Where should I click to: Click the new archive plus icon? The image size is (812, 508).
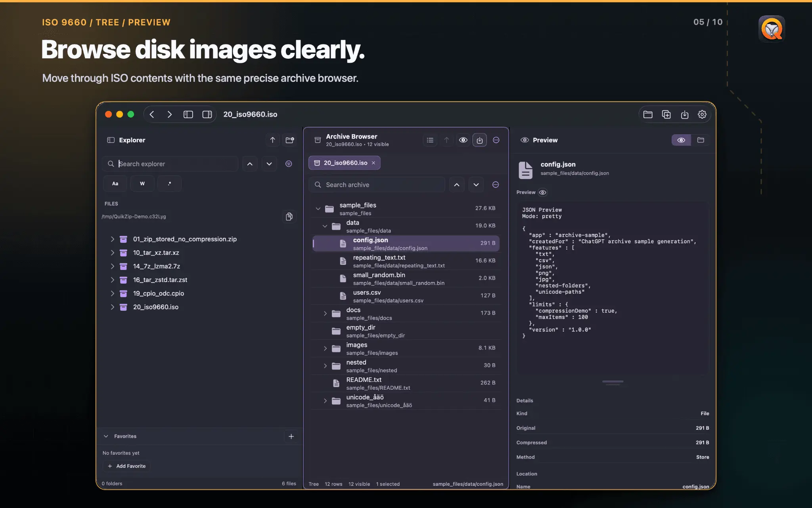[666, 114]
